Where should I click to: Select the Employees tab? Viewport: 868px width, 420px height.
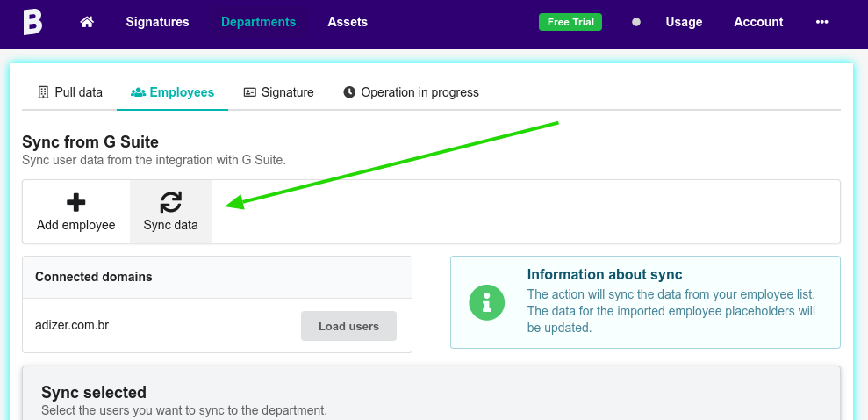[x=172, y=92]
